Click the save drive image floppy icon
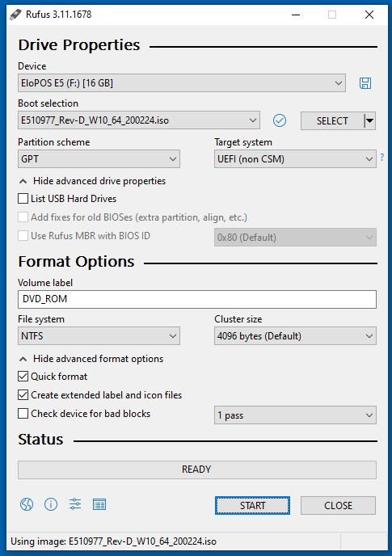The width and height of the screenshot is (392, 556). [x=365, y=83]
